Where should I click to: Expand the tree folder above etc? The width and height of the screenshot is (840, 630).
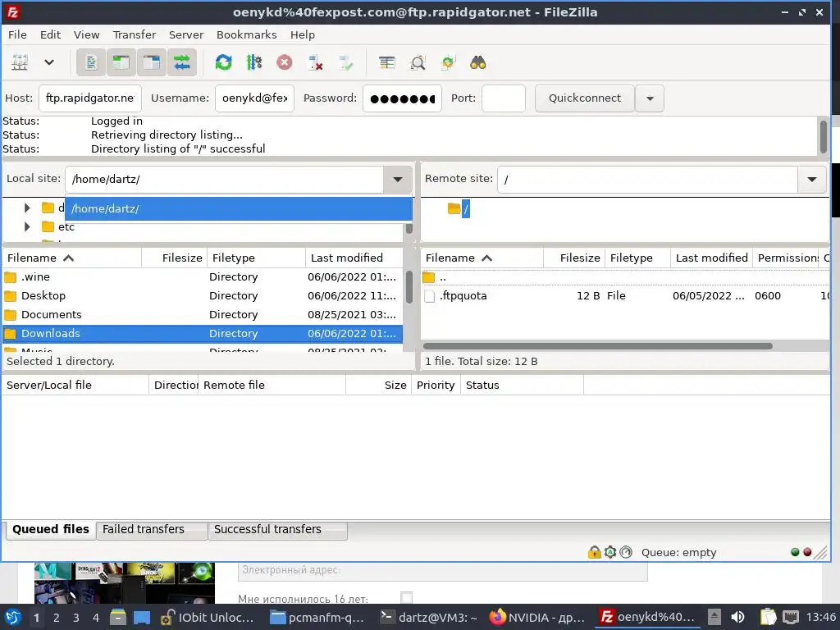point(27,208)
